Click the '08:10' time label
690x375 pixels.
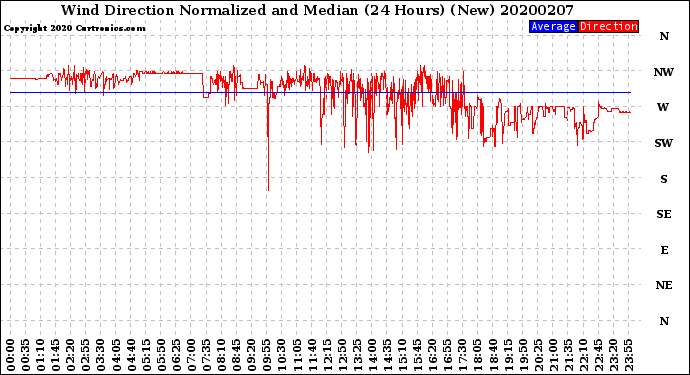(x=221, y=355)
